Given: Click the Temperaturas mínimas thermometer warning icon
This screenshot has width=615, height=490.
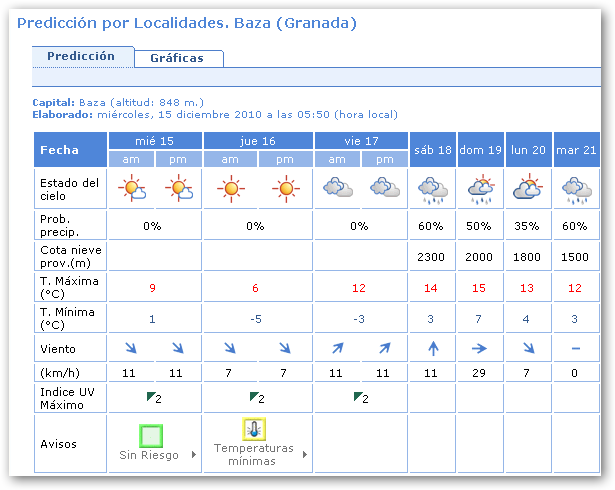Looking at the screenshot, I should pyautogui.click(x=255, y=430).
